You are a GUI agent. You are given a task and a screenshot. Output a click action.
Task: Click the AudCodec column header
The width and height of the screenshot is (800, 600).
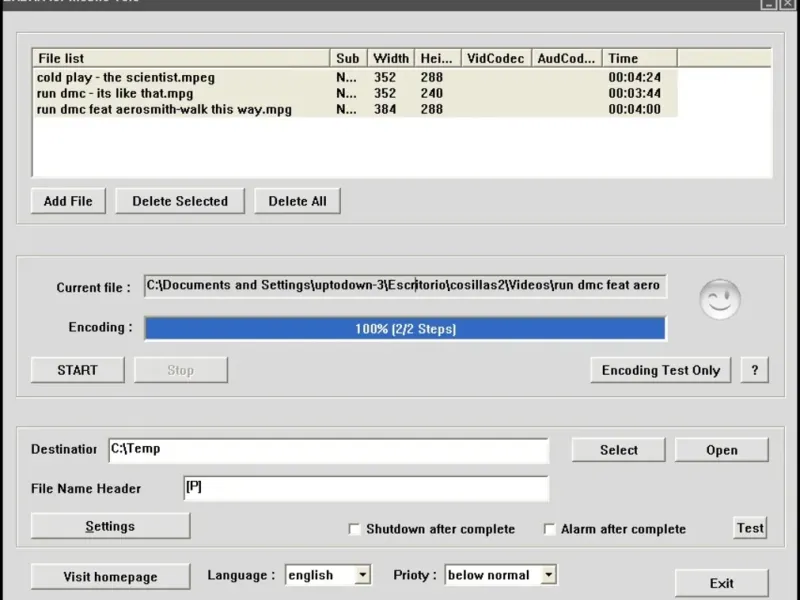567,58
